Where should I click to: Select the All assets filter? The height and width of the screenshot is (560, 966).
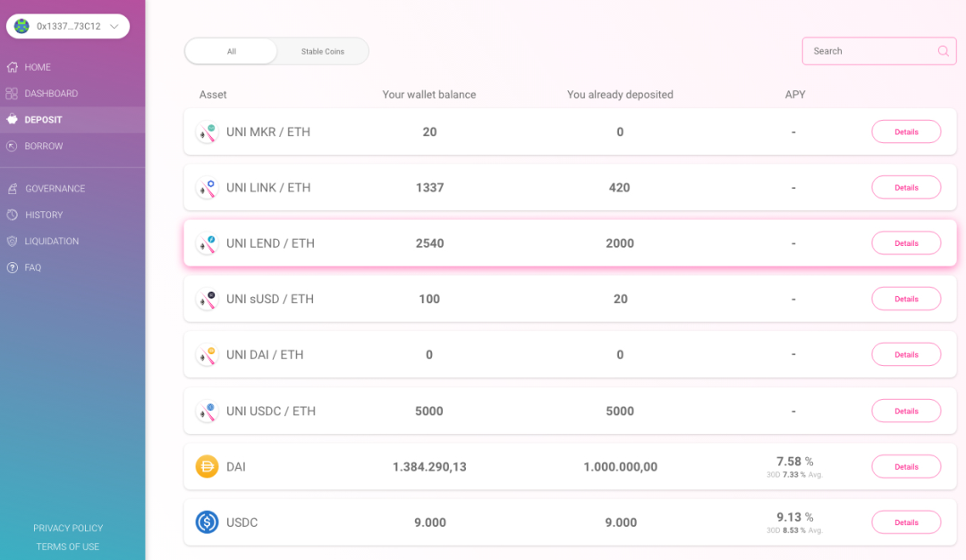tap(232, 52)
